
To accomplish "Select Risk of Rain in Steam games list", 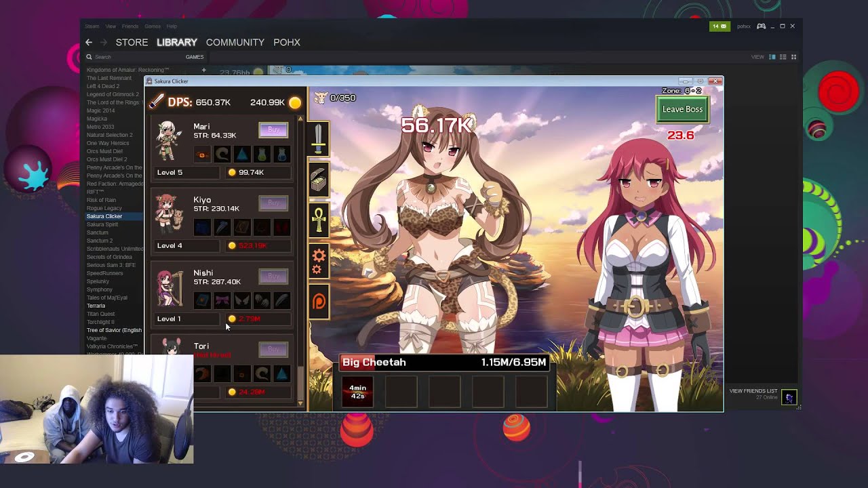I will point(101,200).
